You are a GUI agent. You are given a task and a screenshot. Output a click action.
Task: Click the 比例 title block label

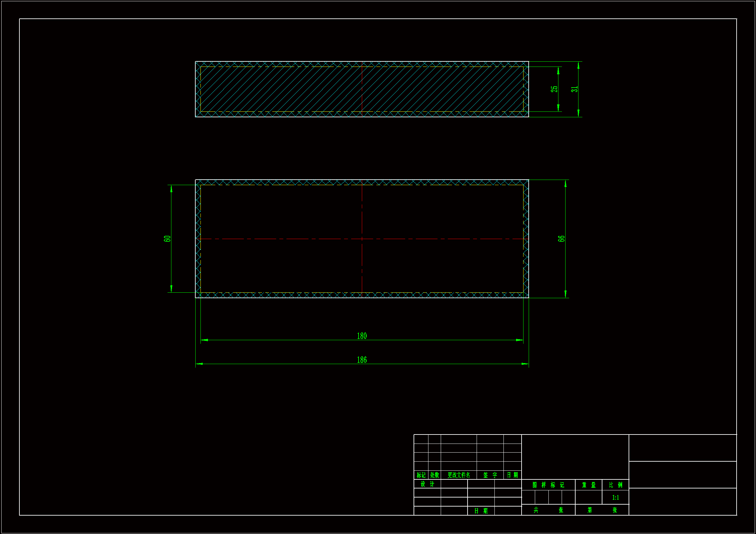[615, 485]
